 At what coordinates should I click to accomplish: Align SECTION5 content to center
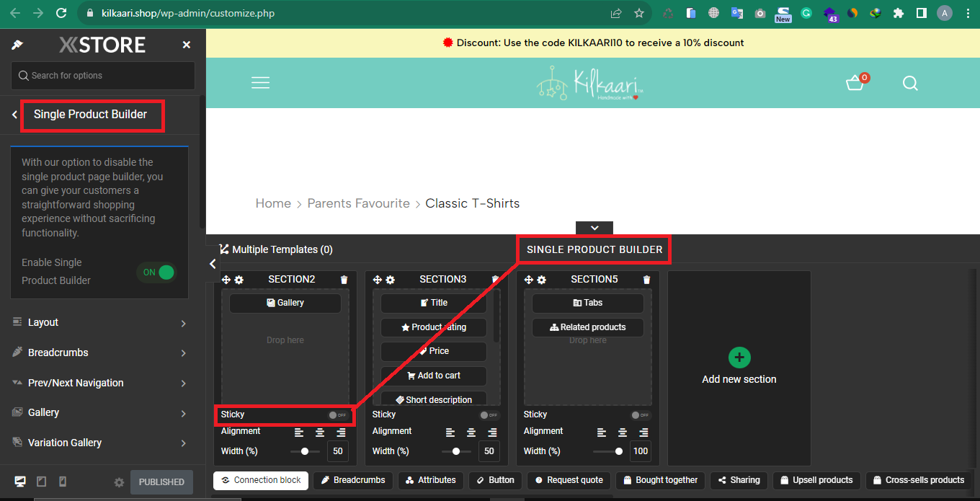pyautogui.click(x=623, y=433)
